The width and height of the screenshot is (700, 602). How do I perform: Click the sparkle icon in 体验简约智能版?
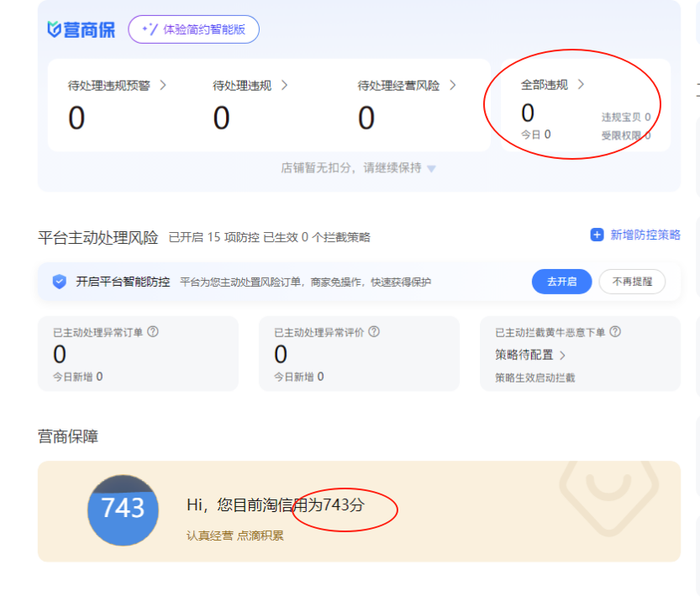(x=150, y=29)
